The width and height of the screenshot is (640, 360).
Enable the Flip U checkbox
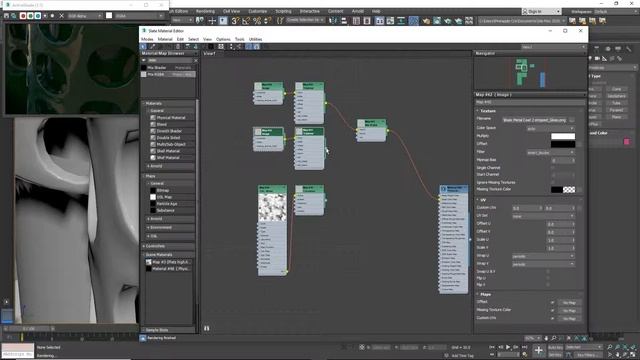click(548, 278)
